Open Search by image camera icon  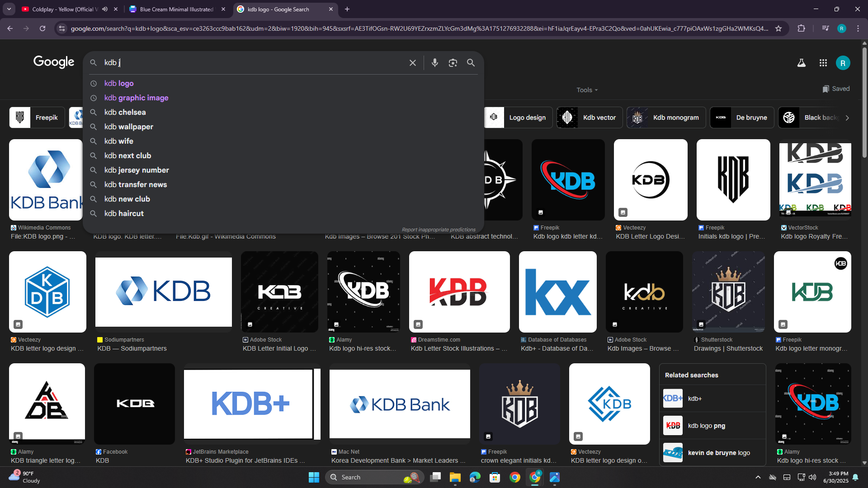pos(453,63)
